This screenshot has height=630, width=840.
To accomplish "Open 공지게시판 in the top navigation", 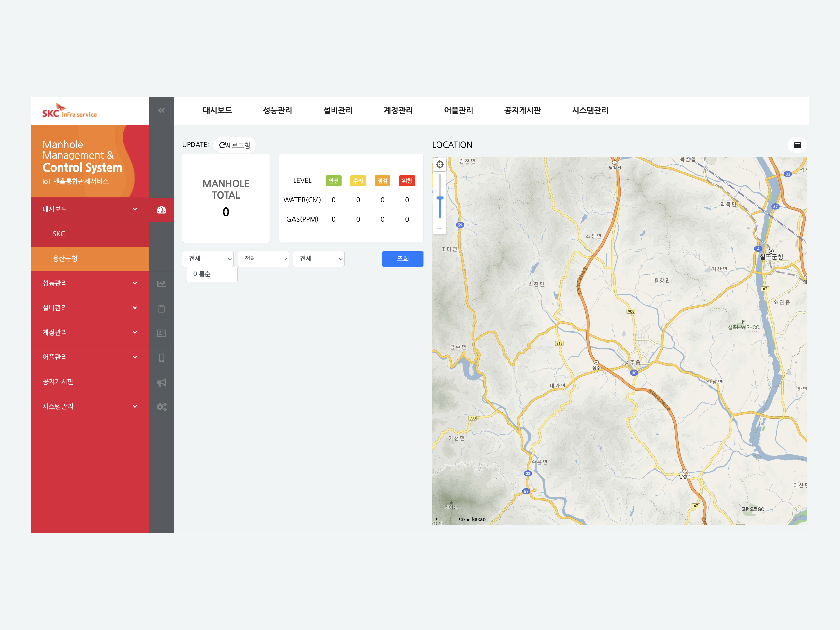I will point(522,110).
